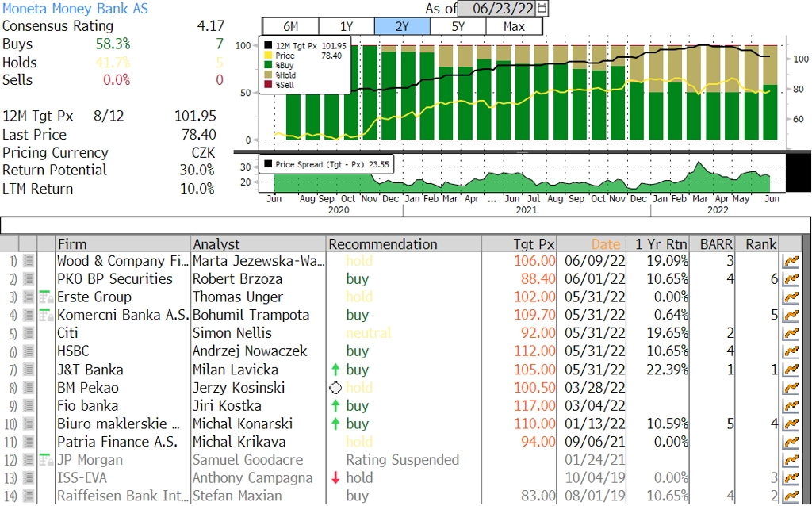Open the Moneta Money Bank AS title link
This screenshot has height=506, width=812.
coord(75,9)
